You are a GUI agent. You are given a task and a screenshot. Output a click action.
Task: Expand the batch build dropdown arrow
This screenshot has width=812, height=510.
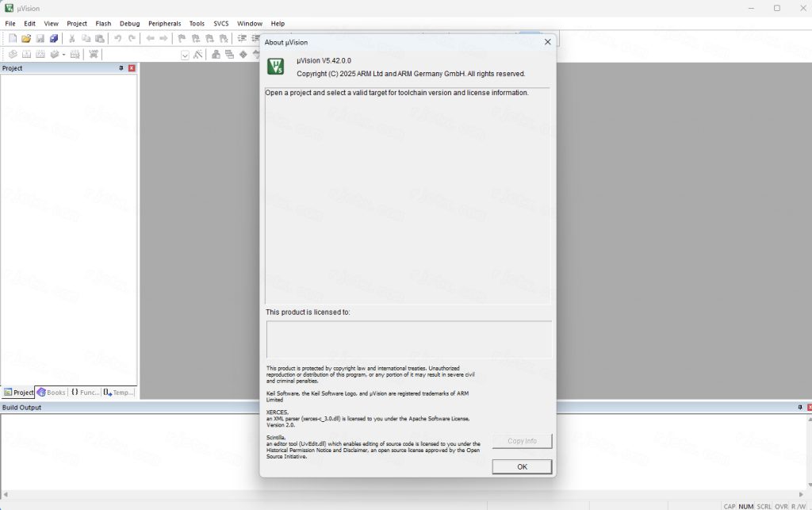point(63,55)
